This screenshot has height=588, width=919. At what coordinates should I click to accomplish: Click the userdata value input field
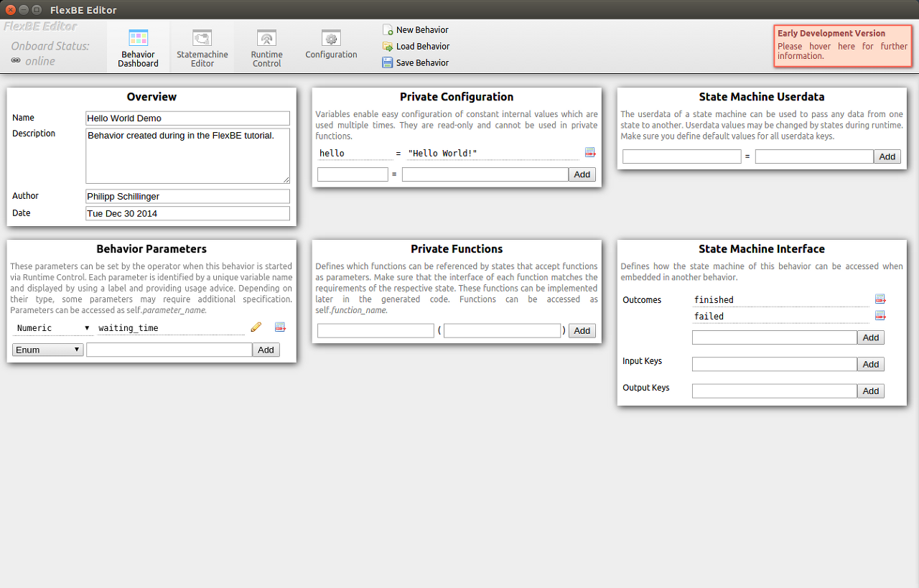(814, 157)
